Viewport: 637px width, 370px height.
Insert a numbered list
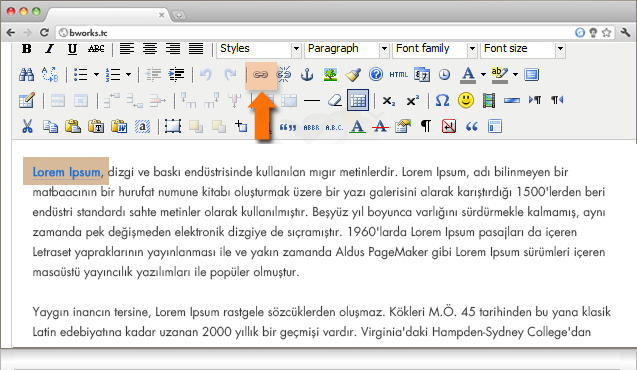point(113,75)
